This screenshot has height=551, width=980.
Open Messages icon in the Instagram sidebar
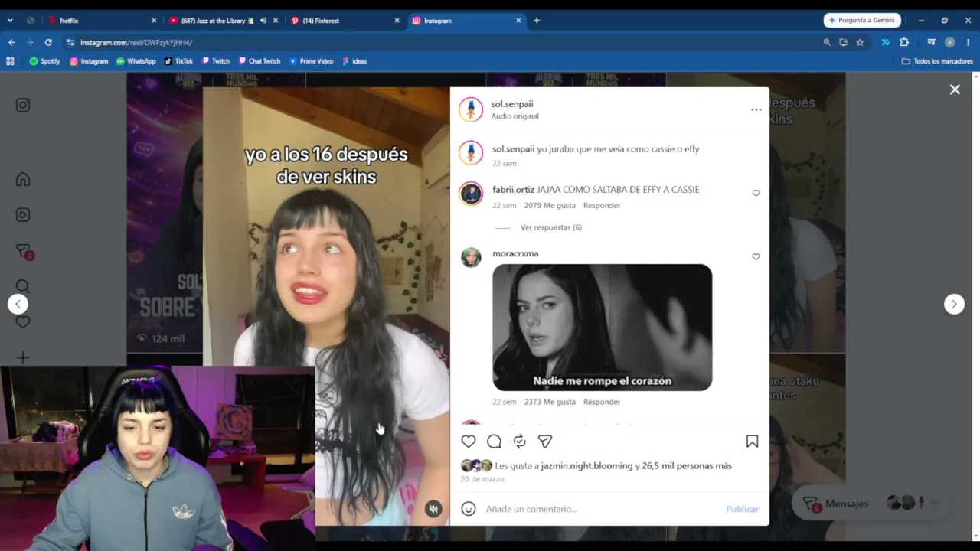pyautogui.click(x=24, y=252)
